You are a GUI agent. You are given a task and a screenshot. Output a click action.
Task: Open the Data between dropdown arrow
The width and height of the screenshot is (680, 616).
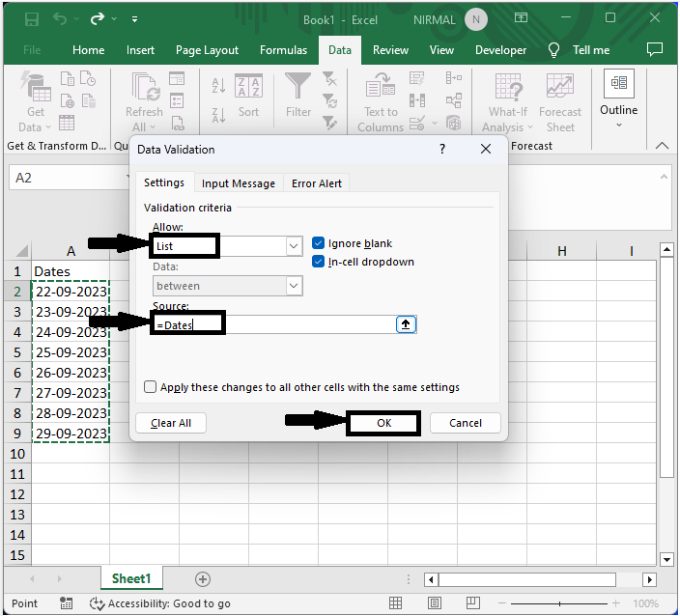click(294, 286)
